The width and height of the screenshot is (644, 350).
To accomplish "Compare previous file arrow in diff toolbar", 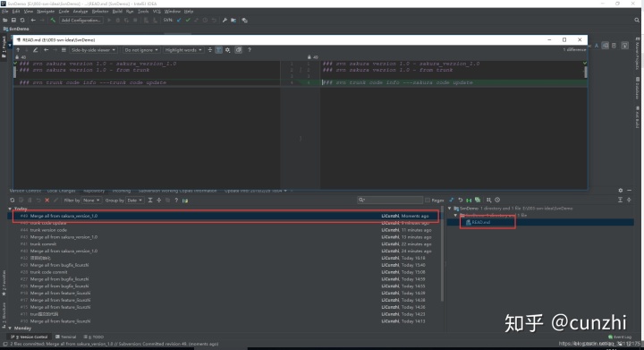I will [x=46, y=50].
